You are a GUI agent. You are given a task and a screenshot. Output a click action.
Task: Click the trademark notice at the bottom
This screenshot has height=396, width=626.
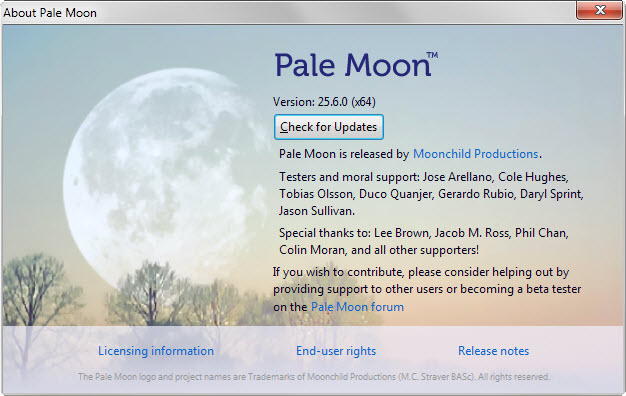(314, 377)
